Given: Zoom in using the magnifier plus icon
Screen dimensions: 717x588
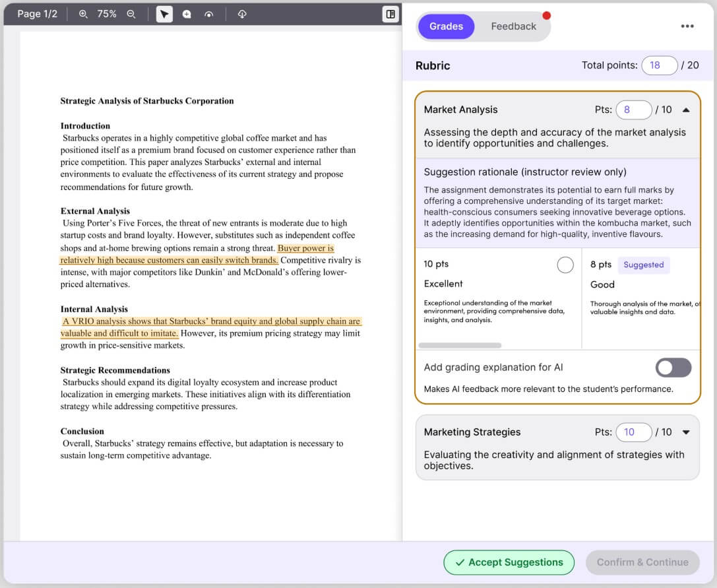Looking at the screenshot, I should 83,14.
